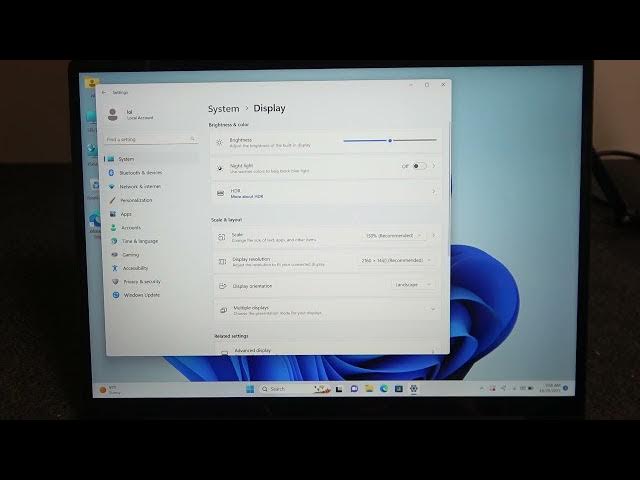Open the HDR settings row
The width and height of the screenshot is (640, 480).
[326, 191]
